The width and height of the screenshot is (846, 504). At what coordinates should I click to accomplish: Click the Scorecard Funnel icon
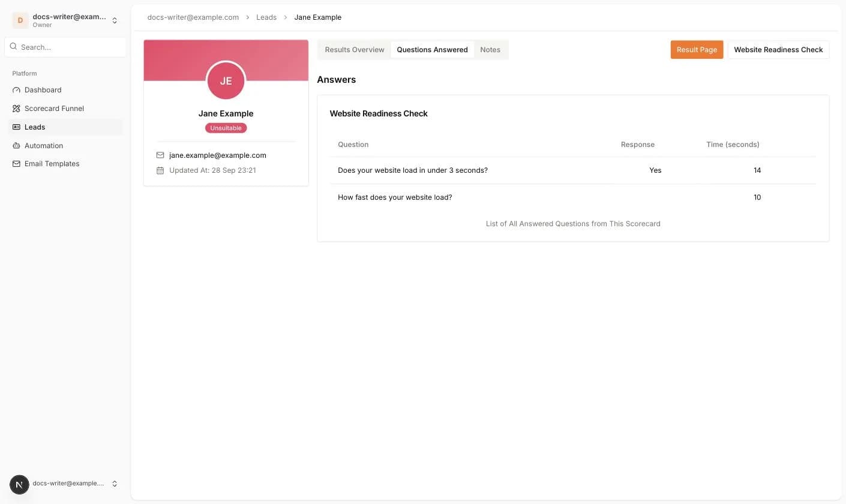tap(16, 109)
